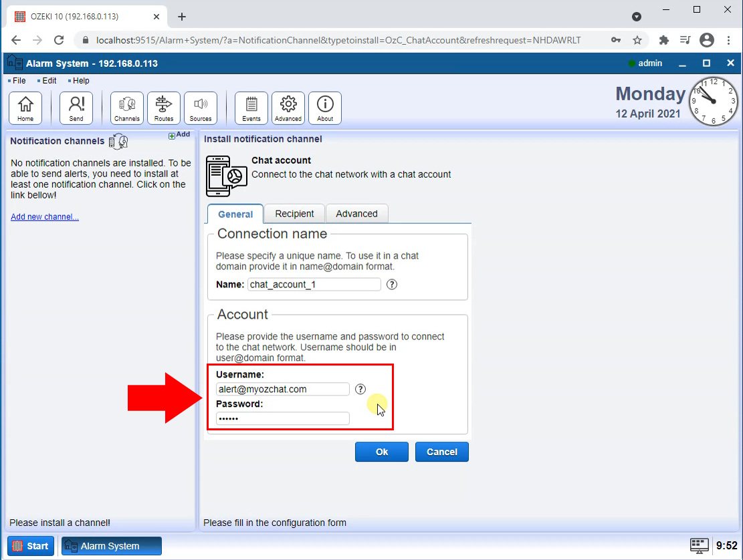This screenshot has height=560, width=743.
Task: Open the Sources panel
Action: click(200, 108)
